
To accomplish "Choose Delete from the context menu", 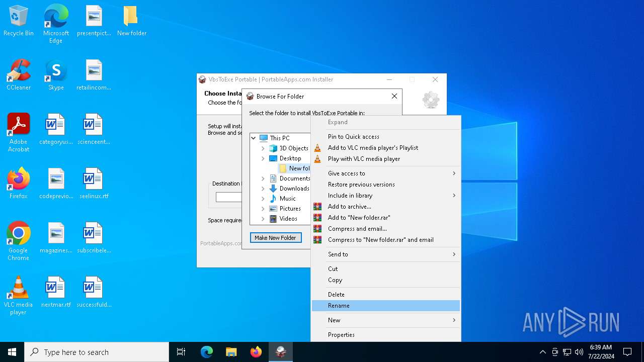I will pyautogui.click(x=386, y=295).
